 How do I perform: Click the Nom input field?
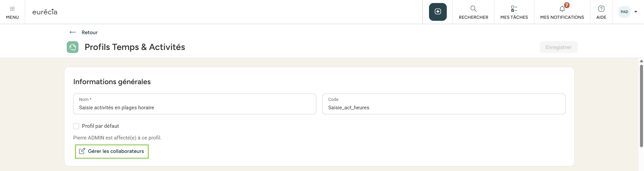[195, 107]
